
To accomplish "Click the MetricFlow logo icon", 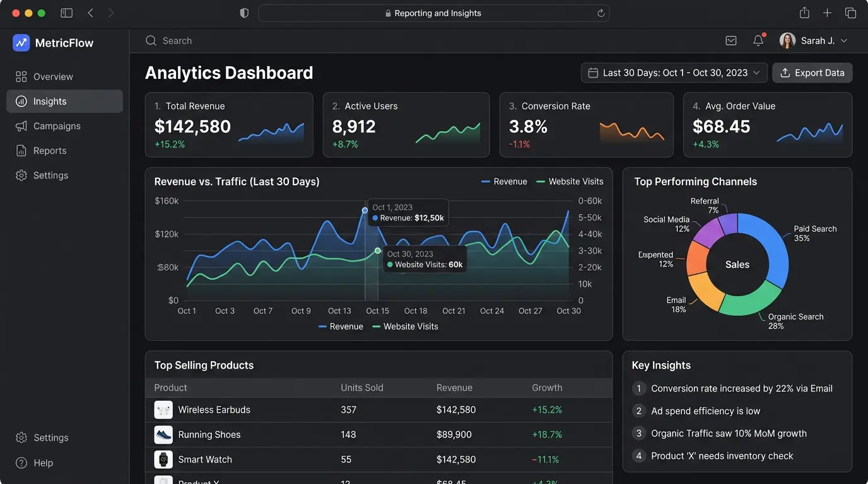I will point(21,43).
